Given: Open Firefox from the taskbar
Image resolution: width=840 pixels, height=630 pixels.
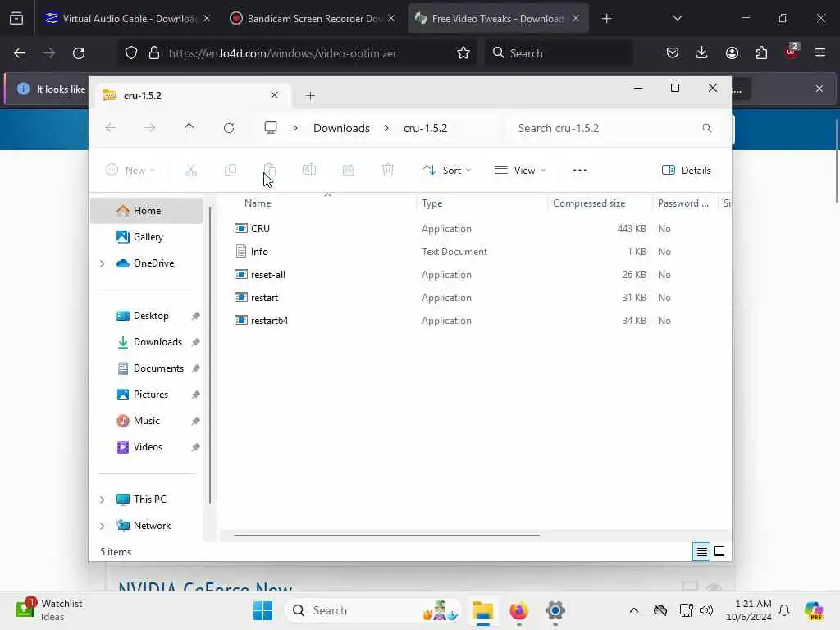Looking at the screenshot, I should (518, 610).
